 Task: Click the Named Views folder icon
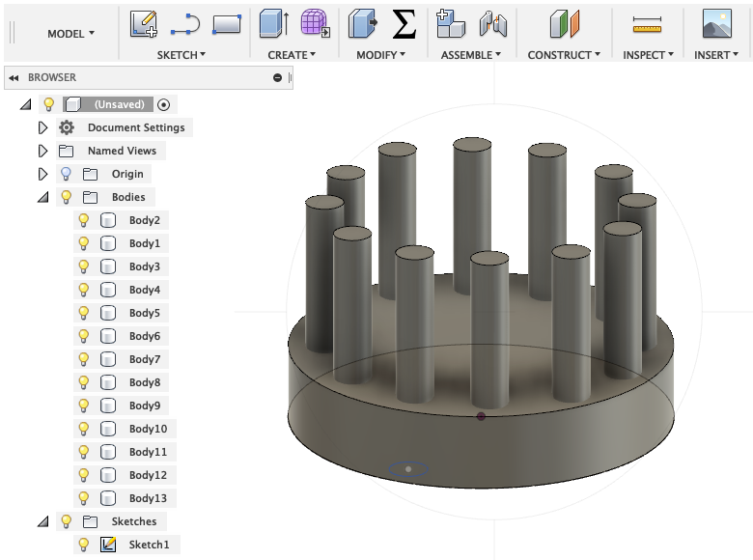66,151
